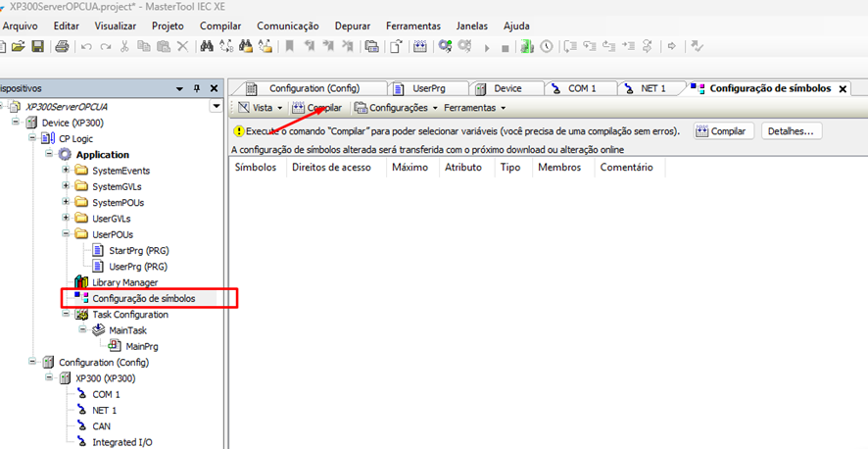Switch to the COM 1 tab
Viewport: 868px width, 449px height.
(581, 88)
